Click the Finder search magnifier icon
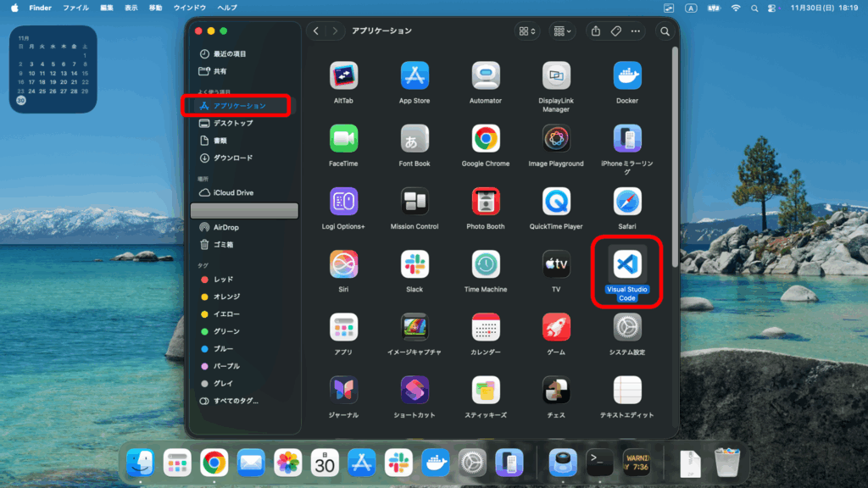 click(665, 31)
